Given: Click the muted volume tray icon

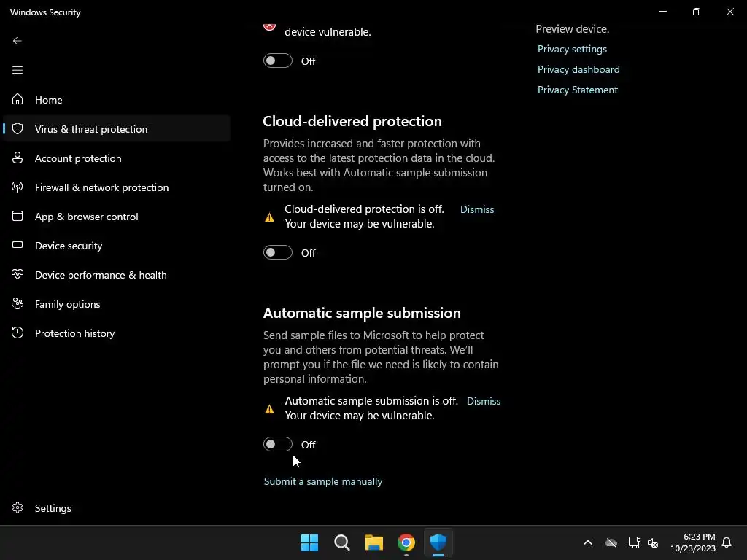Looking at the screenshot, I should 653,542.
